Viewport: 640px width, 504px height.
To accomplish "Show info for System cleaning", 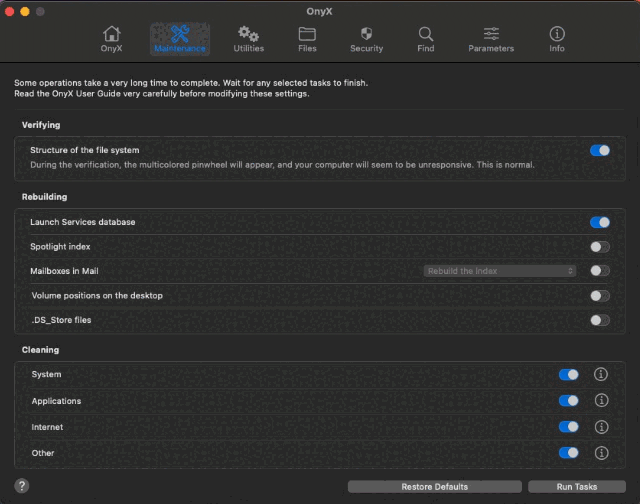I will (x=601, y=375).
